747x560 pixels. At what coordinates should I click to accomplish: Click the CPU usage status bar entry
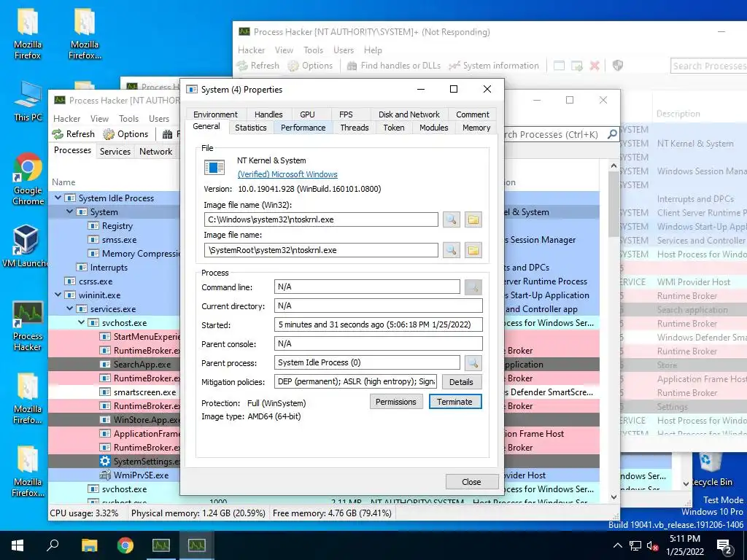click(85, 513)
